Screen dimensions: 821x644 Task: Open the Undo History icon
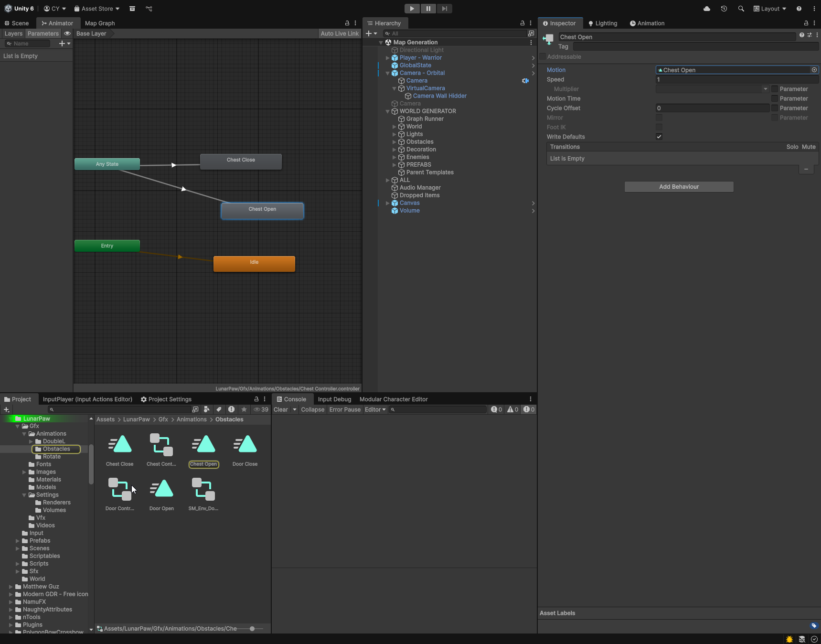[x=724, y=9]
